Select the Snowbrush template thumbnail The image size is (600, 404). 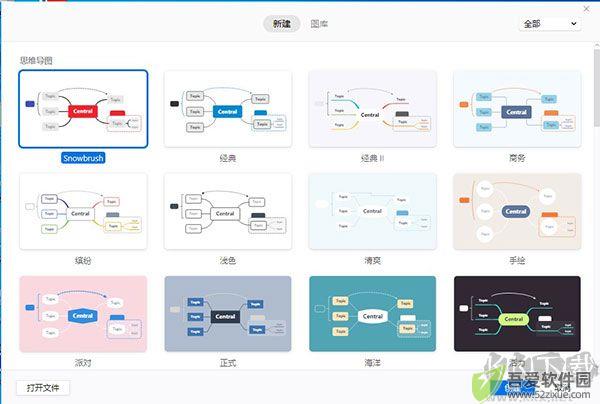pos(83,109)
